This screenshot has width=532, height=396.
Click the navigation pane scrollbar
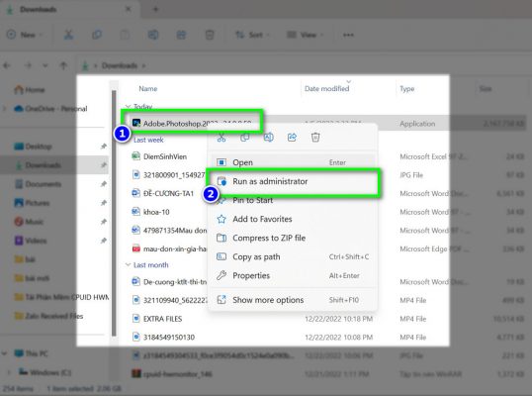[x=114, y=214]
